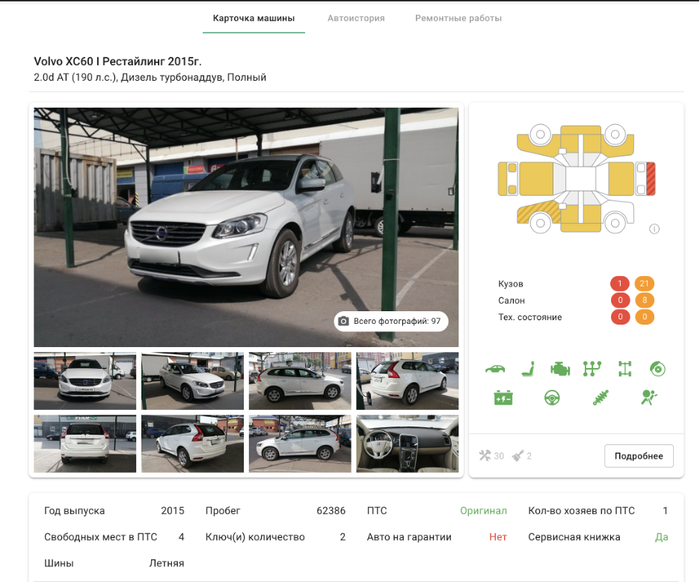Screen dimensions: 700x582
Task: Click orange Салон badge showing 8
Action: click(644, 300)
